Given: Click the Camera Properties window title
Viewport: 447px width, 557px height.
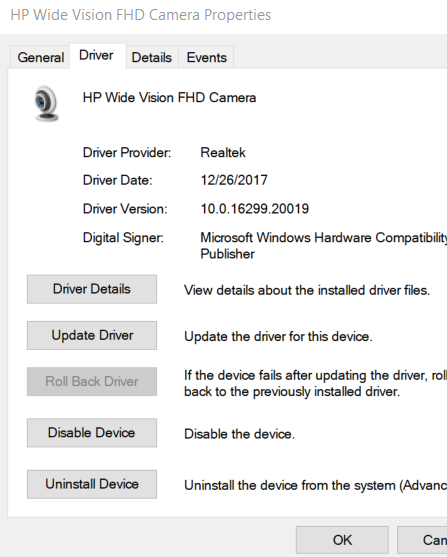Looking at the screenshot, I should (141, 15).
